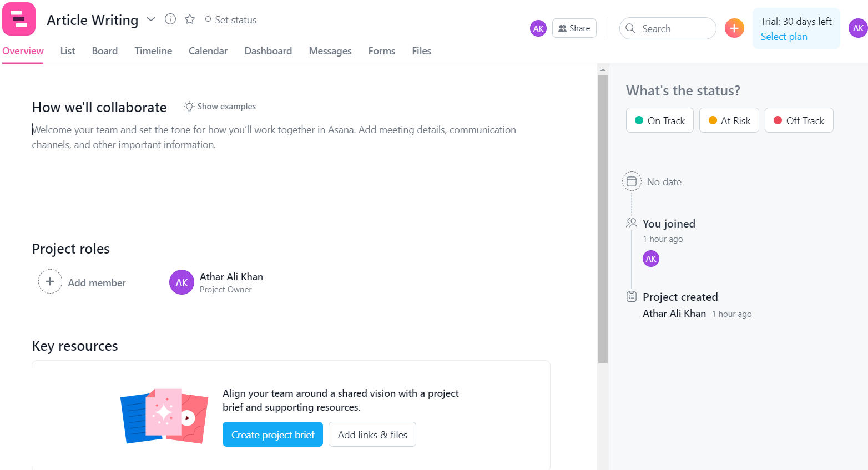Click the Select plan link

point(784,37)
